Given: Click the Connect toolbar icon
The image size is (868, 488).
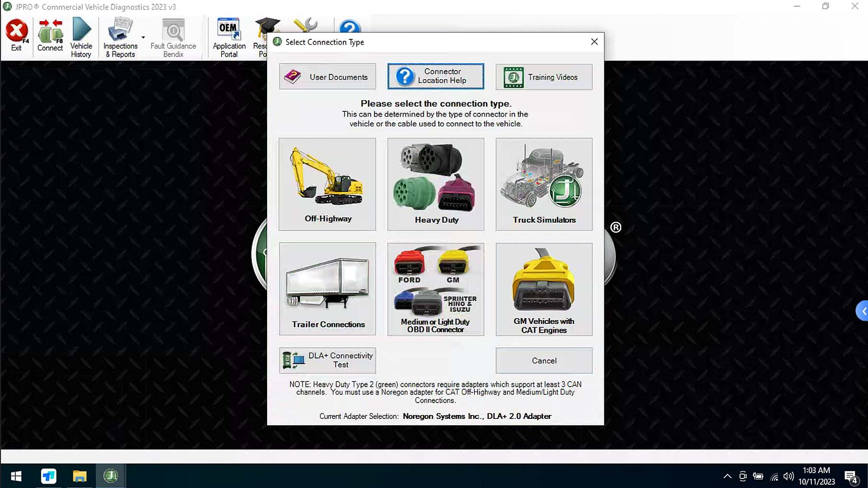Looking at the screenshot, I should [x=50, y=36].
